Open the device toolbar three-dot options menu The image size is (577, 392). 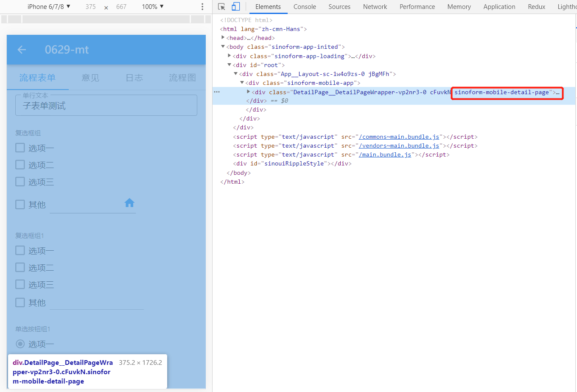(202, 7)
